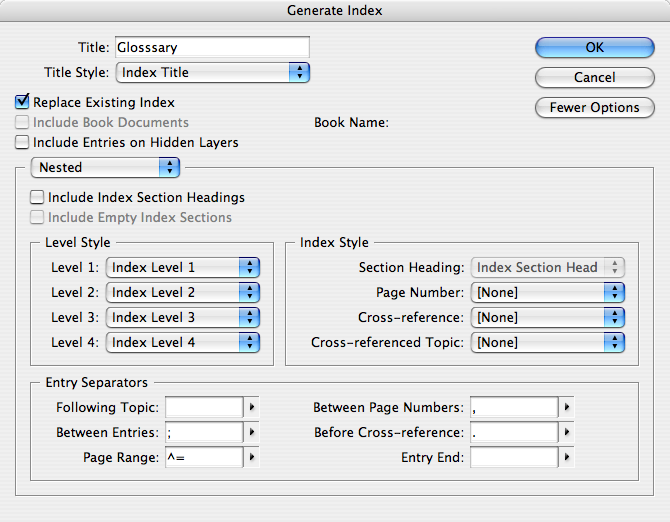Open the Section Heading style dropdown
Screen dimensions: 670x522
(x=547, y=267)
